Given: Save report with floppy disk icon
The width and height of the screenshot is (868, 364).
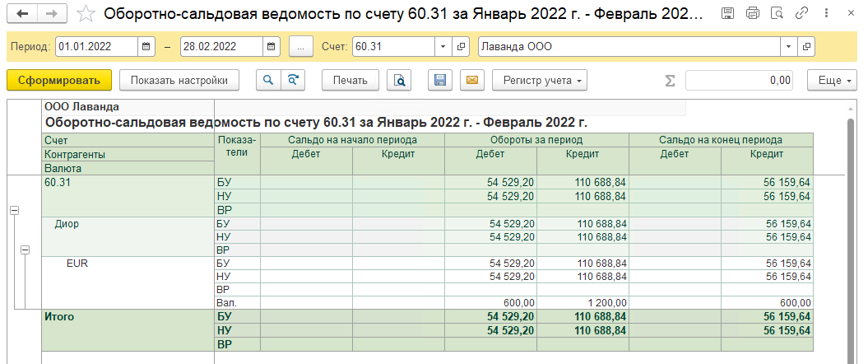Looking at the screenshot, I should point(440,80).
